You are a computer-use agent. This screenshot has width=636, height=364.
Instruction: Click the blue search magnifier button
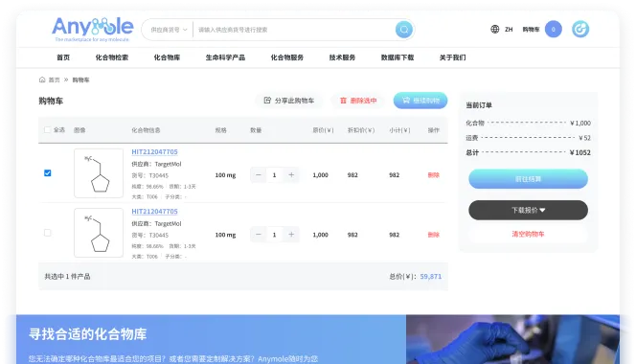tap(404, 30)
